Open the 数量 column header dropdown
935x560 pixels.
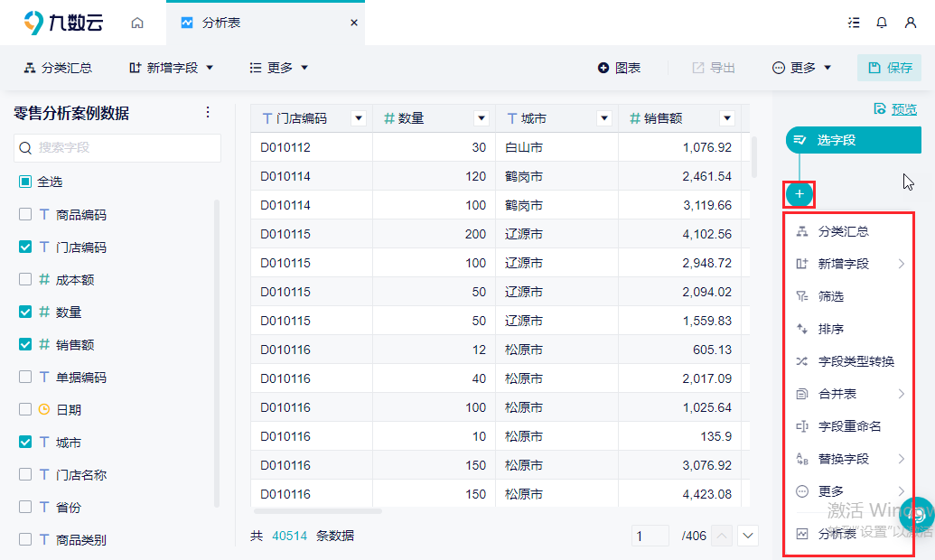(x=482, y=118)
